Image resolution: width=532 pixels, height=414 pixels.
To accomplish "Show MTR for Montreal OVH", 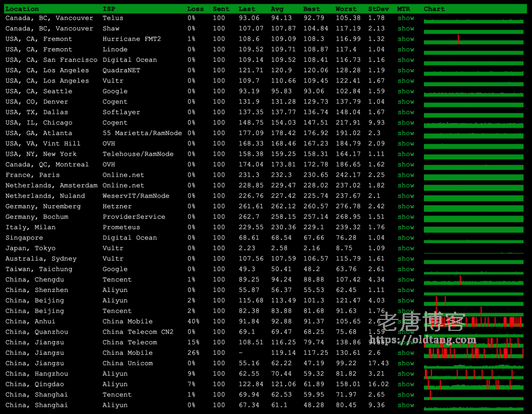I will pyautogui.click(x=406, y=165).
